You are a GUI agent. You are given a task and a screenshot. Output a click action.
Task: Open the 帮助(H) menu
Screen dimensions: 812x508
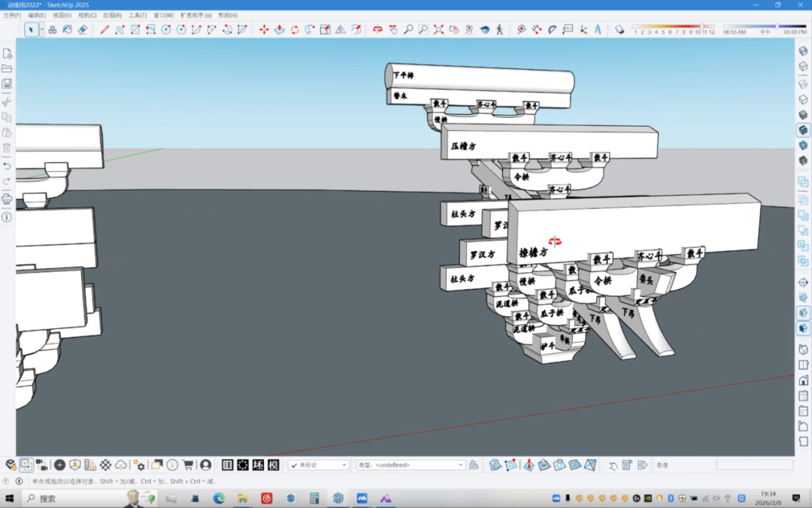[x=228, y=16]
